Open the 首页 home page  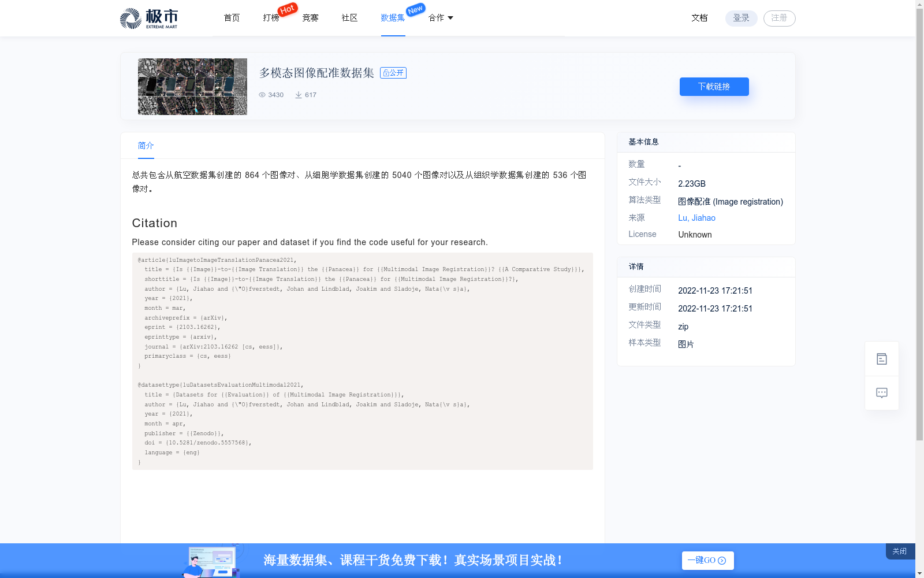(232, 18)
